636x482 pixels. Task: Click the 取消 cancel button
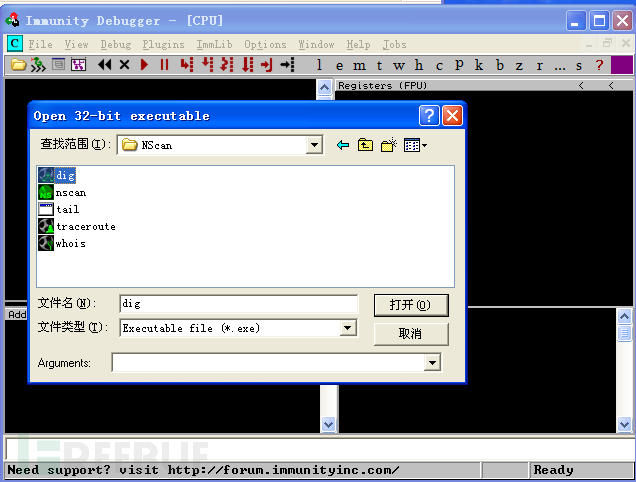pyautogui.click(x=411, y=334)
